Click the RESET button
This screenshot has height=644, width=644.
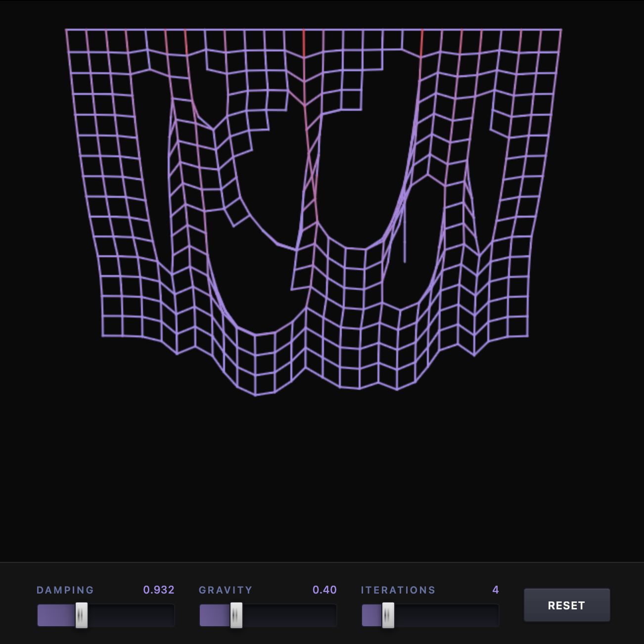tap(566, 605)
